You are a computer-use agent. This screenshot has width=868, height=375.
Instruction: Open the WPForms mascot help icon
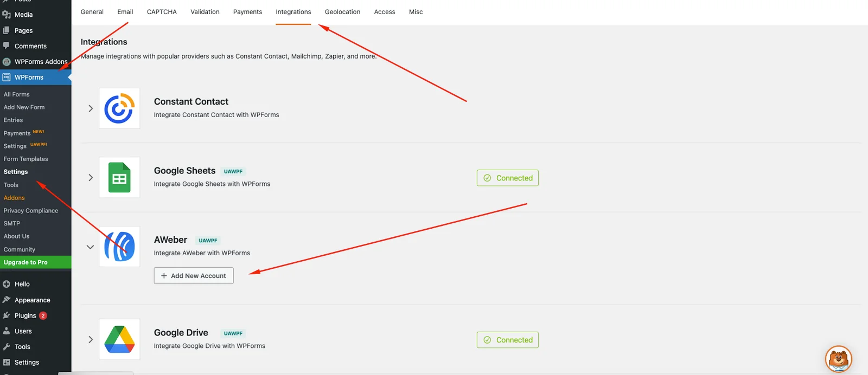pos(838,359)
